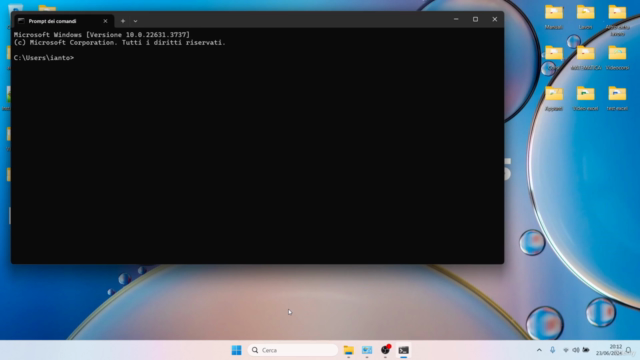Click the Microsoft Windows version line
640x360 pixels.
(x=102, y=35)
